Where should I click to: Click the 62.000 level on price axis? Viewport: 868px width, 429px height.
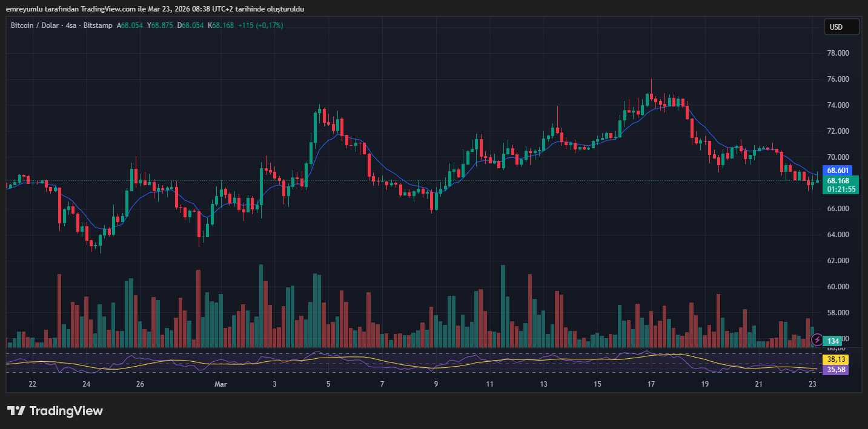(x=838, y=261)
